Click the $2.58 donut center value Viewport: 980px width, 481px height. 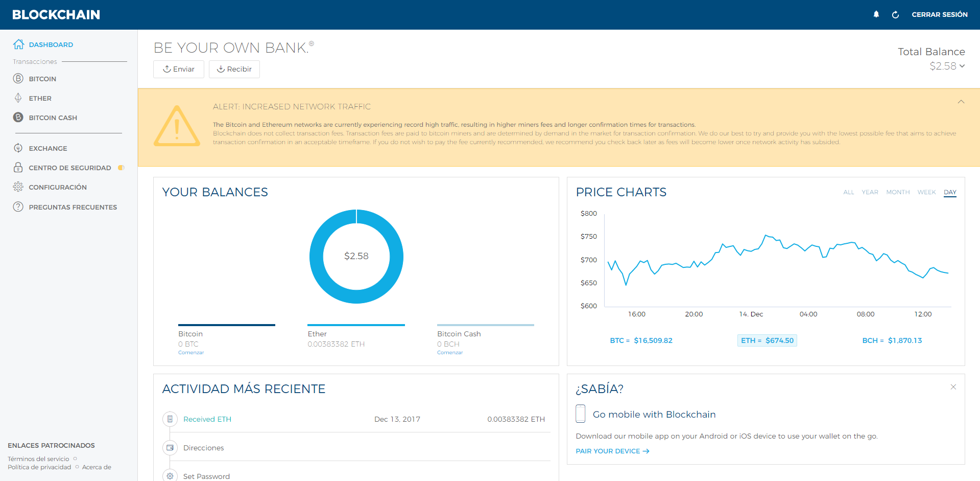click(x=356, y=256)
